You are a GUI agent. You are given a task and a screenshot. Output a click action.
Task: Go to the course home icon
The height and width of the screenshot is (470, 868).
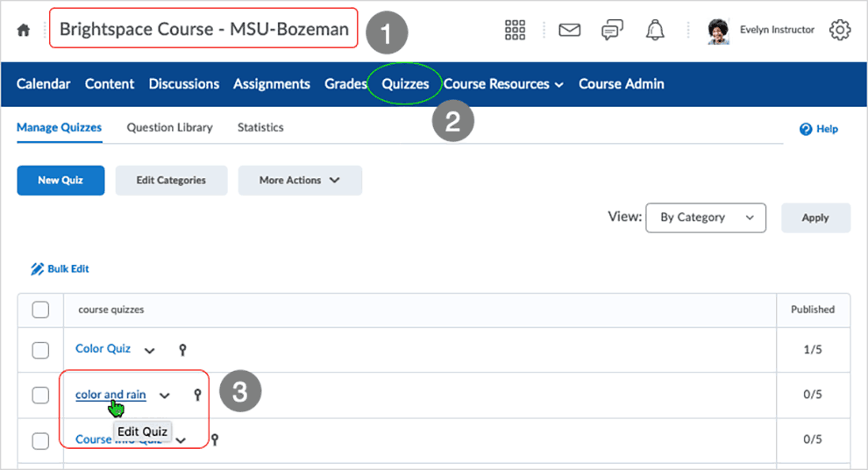(24, 30)
